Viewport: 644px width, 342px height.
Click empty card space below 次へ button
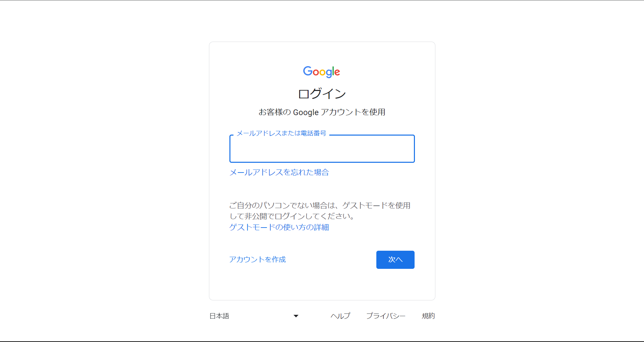[x=395, y=285]
